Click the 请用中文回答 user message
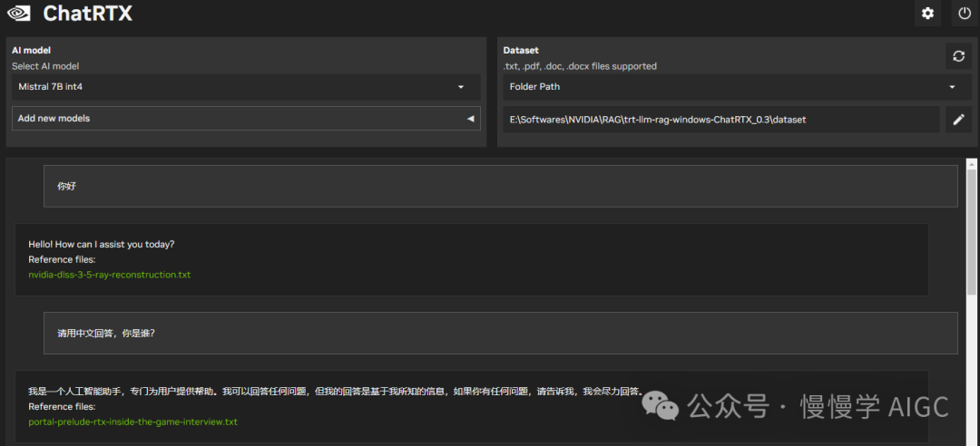This screenshot has width=980, height=446. point(500,333)
